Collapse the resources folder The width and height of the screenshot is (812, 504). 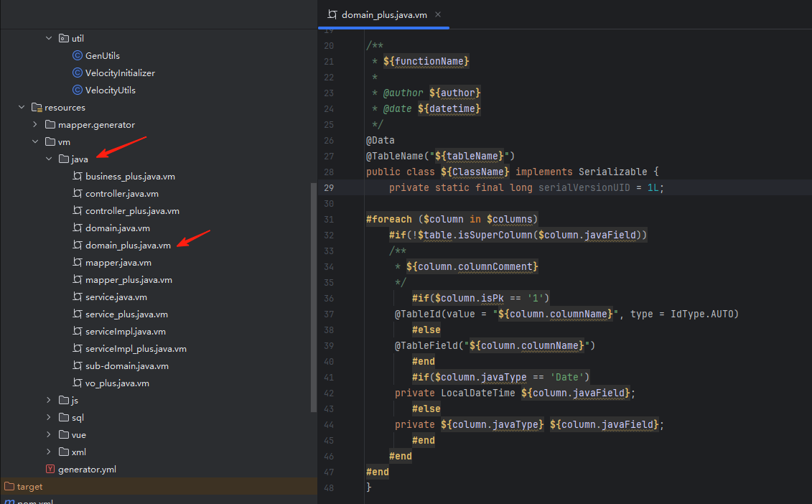22,107
